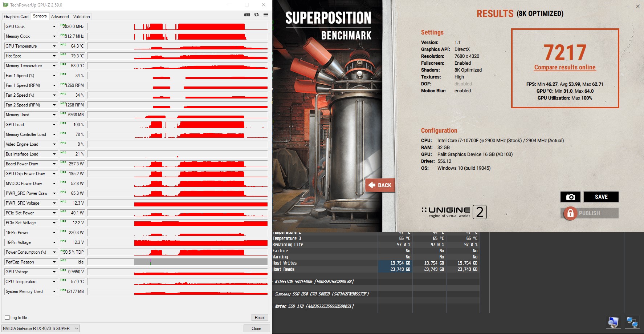Open the CPU Temperature sensor dropdown

click(54, 282)
